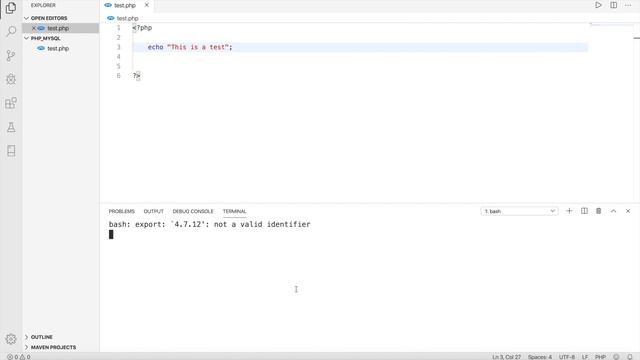Open the bookmark-style view icon below the beaker

coord(11,151)
